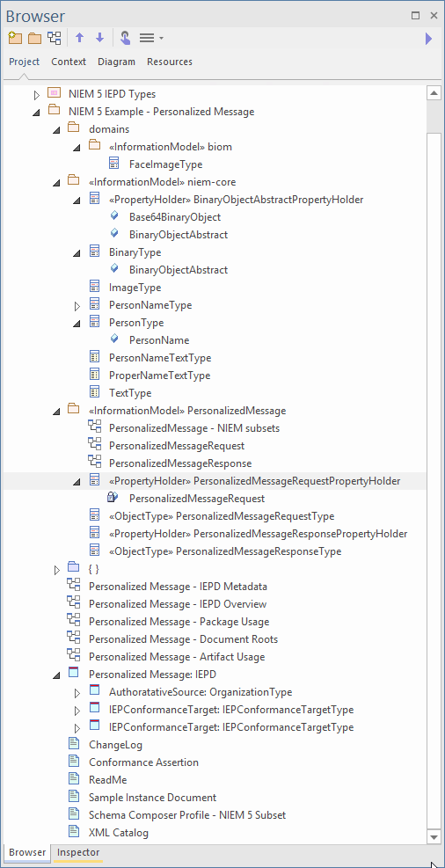
Task: Click the Browser window float/maximize button
Action: click(415, 16)
